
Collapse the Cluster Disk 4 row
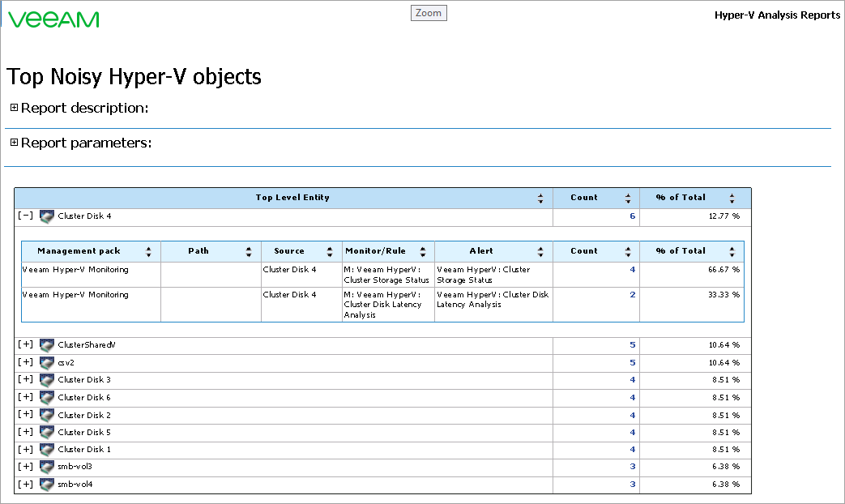point(25,216)
